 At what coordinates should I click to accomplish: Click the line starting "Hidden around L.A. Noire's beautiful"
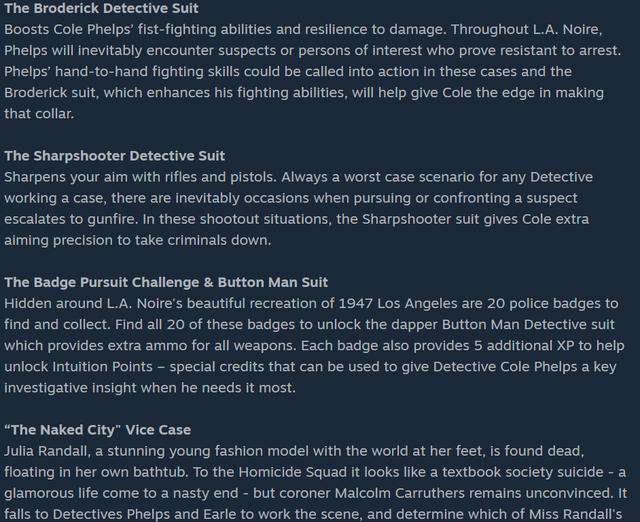(x=311, y=304)
